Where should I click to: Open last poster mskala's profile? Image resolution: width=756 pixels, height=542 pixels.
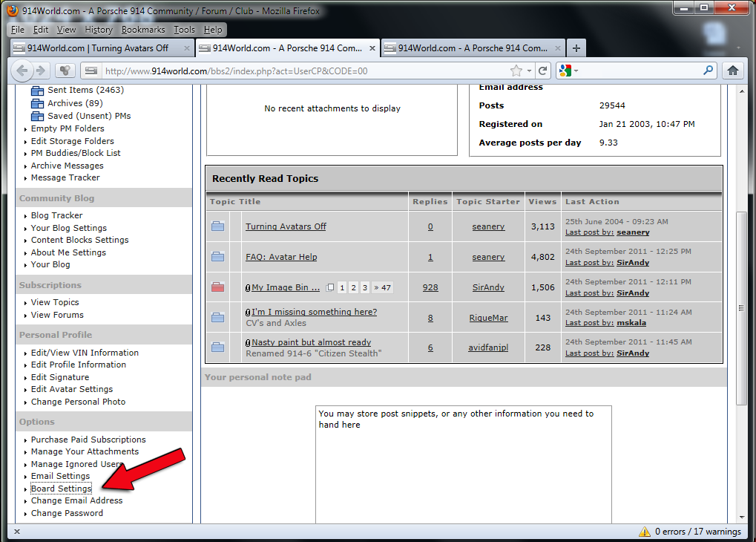pos(631,323)
